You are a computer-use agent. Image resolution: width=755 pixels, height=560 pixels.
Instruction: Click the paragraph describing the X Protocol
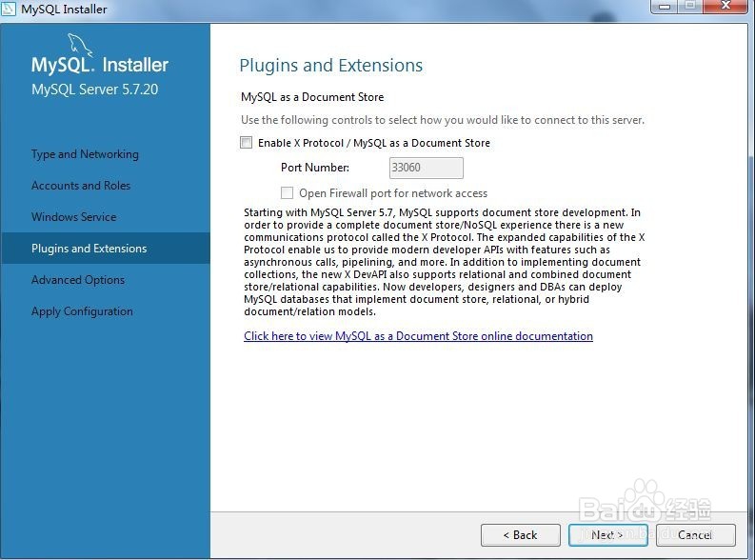click(x=444, y=262)
